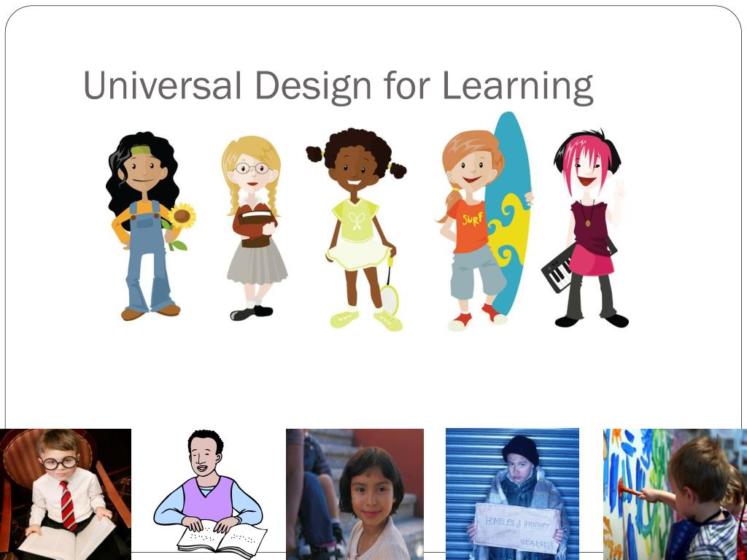Image resolution: width=747 pixels, height=560 pixels.
Task: Click the cardboard Homeless & Hungry sign
Action: click(x=517, y=528)
